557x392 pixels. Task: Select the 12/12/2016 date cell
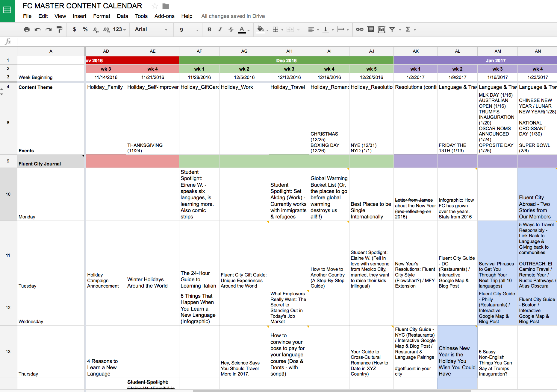(289, 77)
